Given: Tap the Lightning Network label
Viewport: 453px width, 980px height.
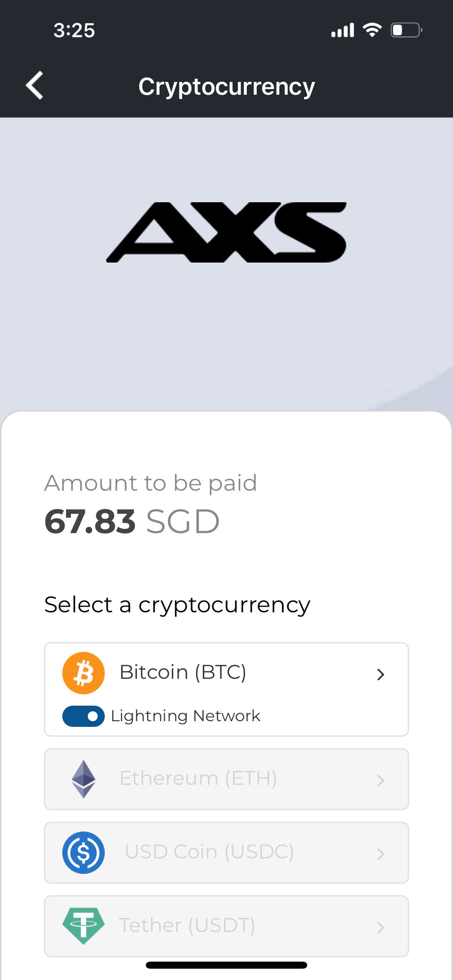Looking at the screenshot, I should tap(185, 716).
